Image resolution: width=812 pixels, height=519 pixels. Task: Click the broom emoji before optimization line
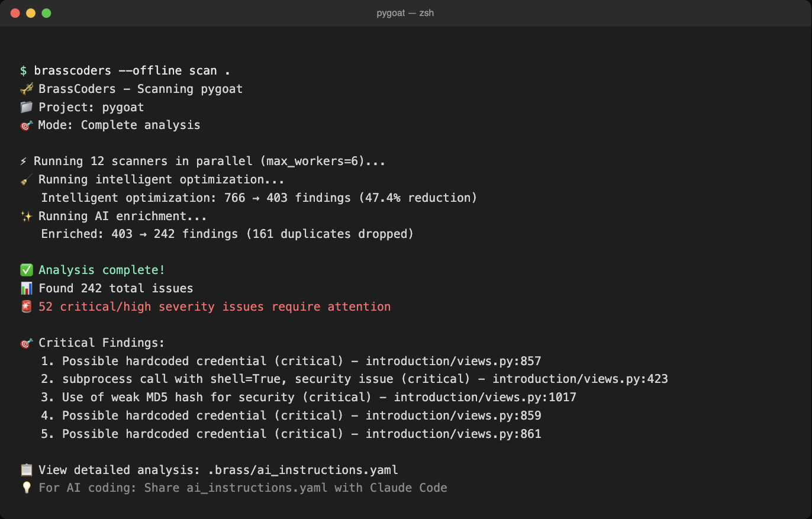(x=26, y=180)
